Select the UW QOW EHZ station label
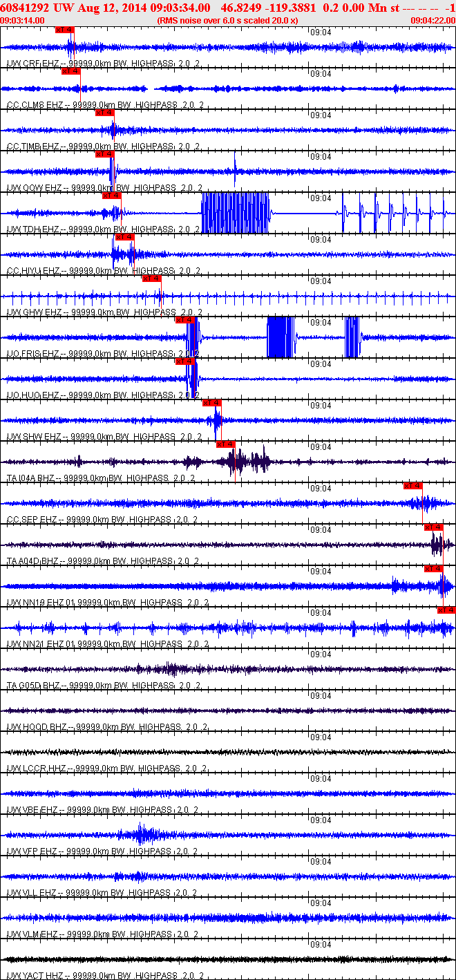The width and height of the screenshot is (456, 980). click(105, 188)
